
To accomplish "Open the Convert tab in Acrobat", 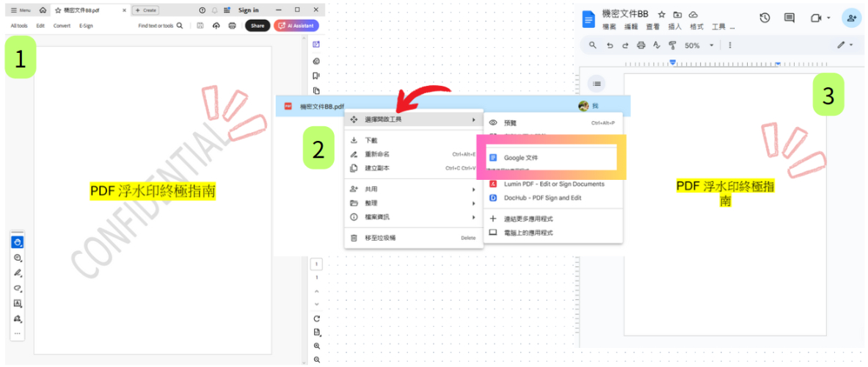I will [x=62, y=26].
